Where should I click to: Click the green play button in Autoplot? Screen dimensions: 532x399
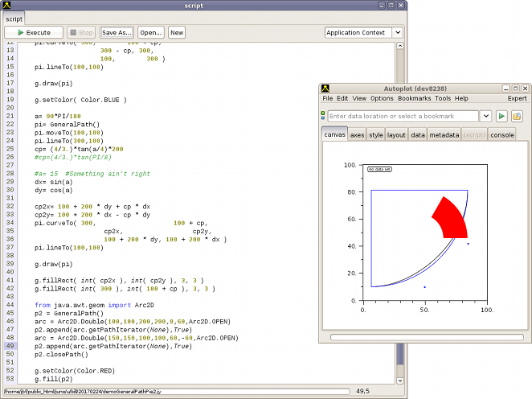[501, 117]
